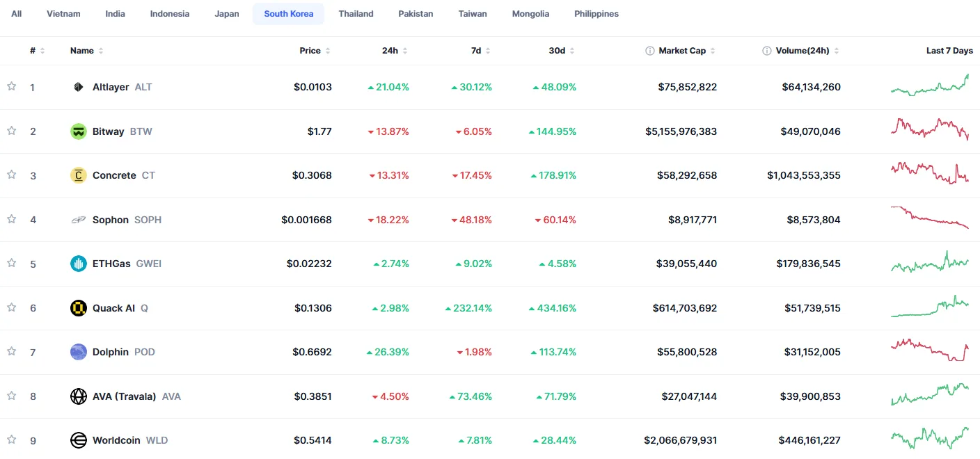
Task: Toggle the Quack AI watchlist star
Action: [x=11, y=307]
